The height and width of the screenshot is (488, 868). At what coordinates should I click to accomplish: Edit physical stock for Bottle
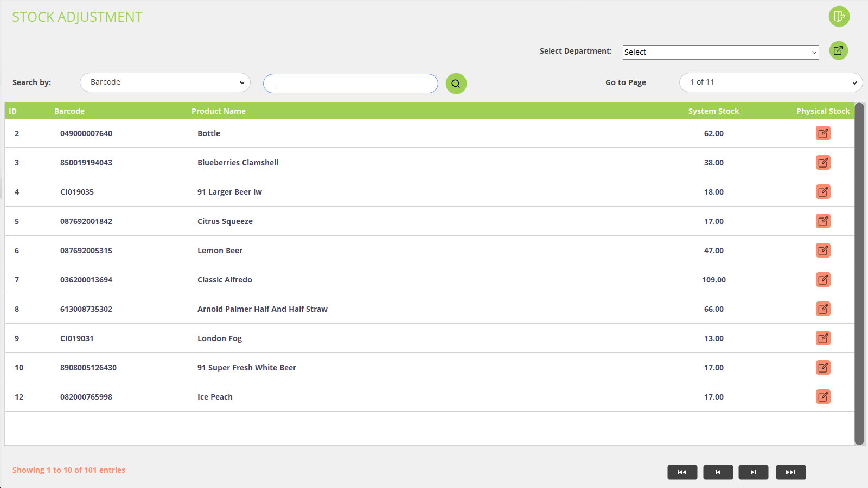(x=823, y=133)
